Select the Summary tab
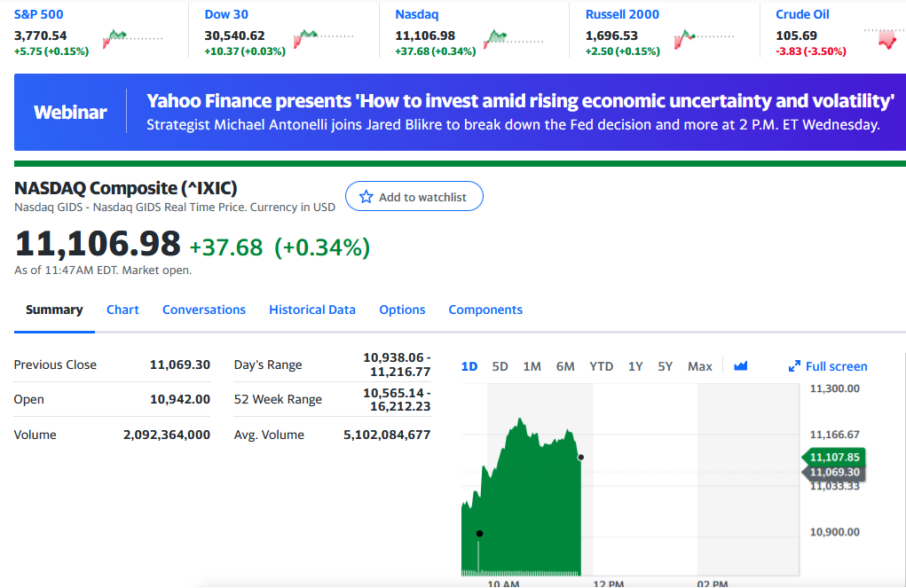Viewport: 906px width, 588px height. 54,310
